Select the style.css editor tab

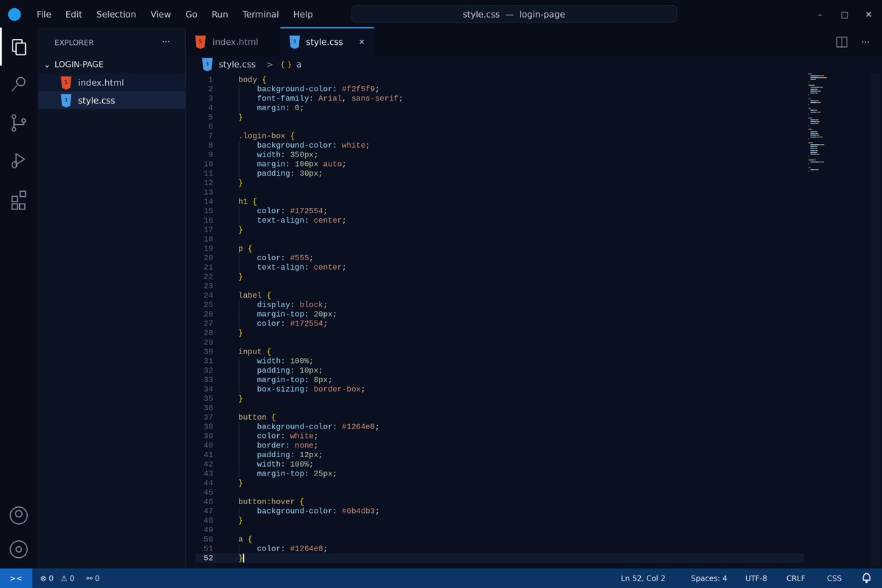coord(327,42)
